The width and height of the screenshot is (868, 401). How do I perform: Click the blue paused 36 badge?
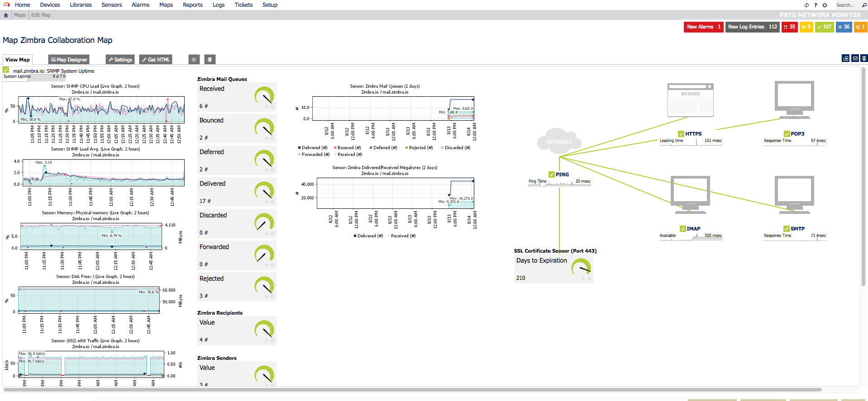click(x=844, y=27)
